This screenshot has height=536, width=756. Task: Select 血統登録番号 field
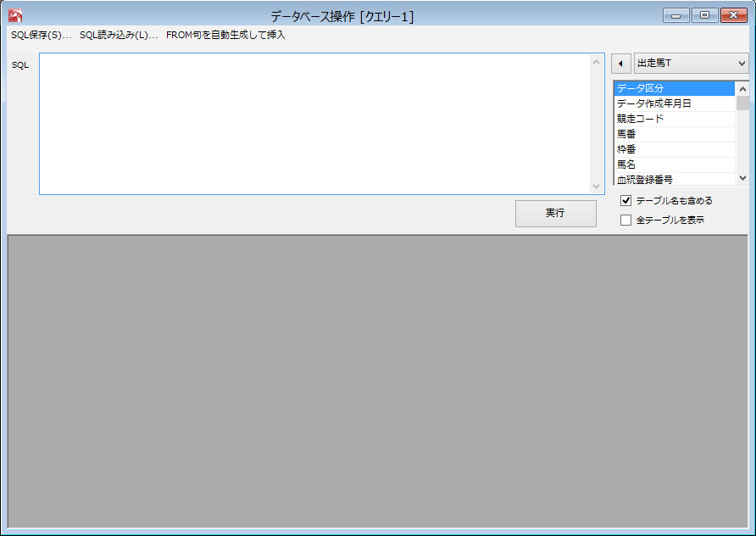[675, 180]
